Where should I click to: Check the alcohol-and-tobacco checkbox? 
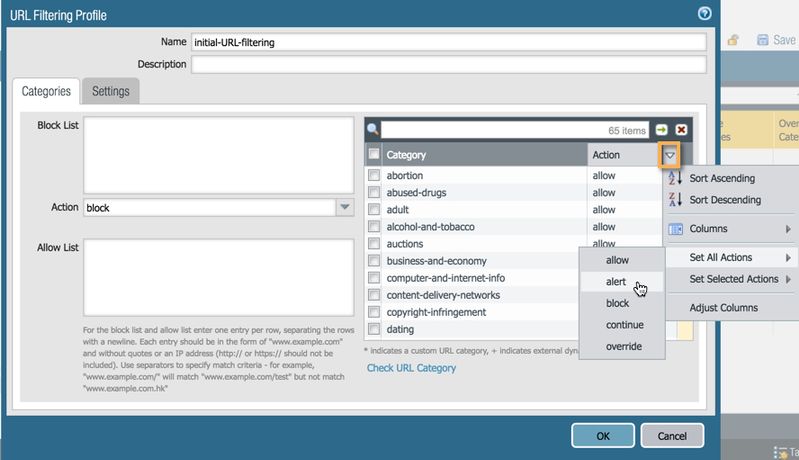tap(374, 226)
